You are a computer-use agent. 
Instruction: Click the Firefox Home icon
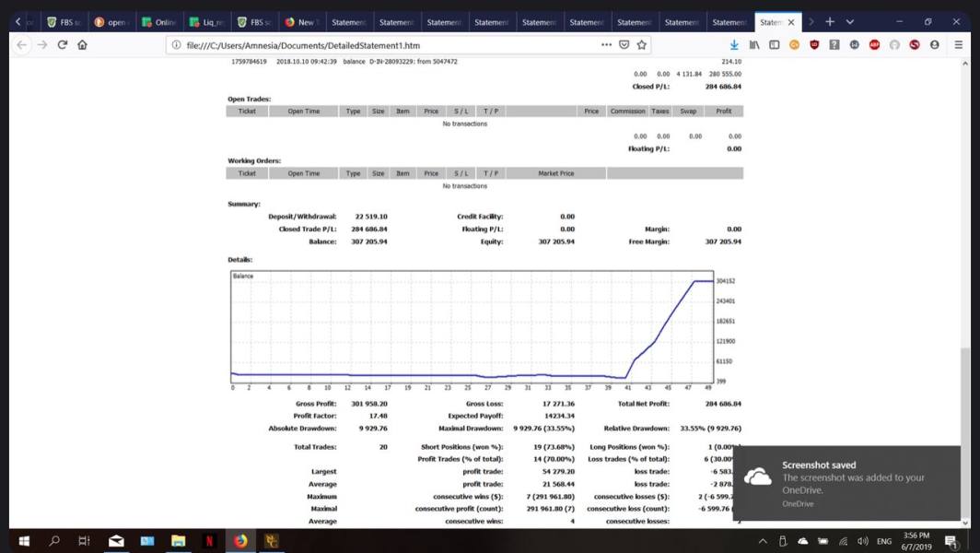(x=83, y=44)
